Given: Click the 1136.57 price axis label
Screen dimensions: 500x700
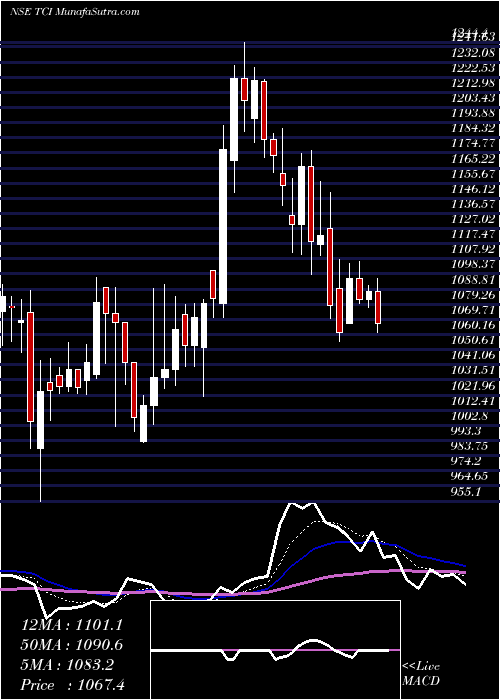Looking at the screenshot, I should (473, 205).
